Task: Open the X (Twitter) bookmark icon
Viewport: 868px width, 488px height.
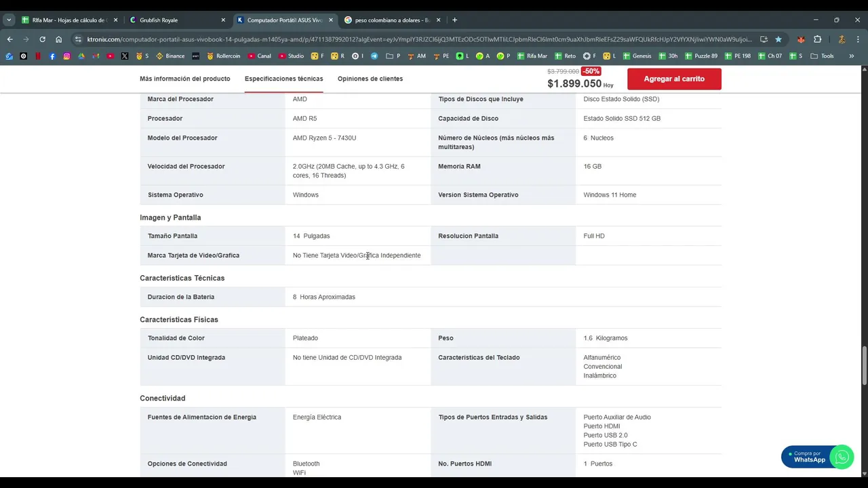Action: tap(125, 56)
